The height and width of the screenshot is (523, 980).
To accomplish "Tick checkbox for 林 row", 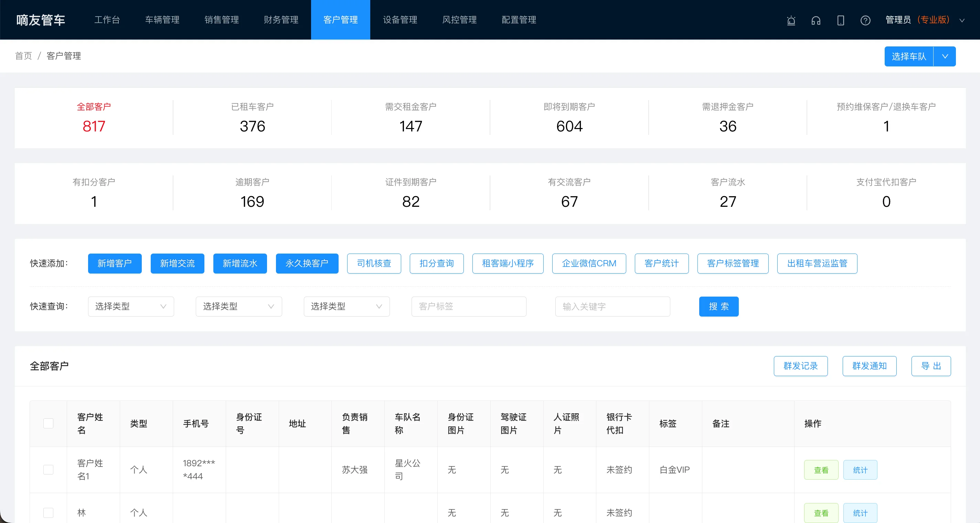I will pos(48,512).
